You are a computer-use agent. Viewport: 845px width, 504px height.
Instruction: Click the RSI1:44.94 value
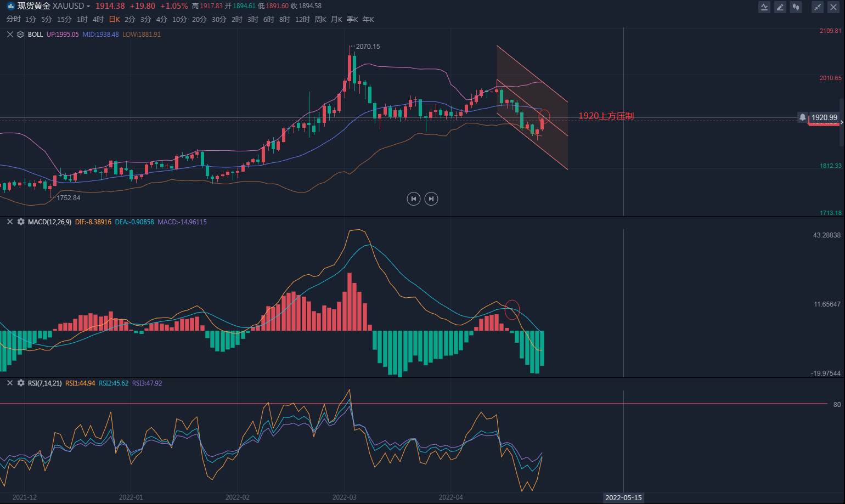pos(80,383)
